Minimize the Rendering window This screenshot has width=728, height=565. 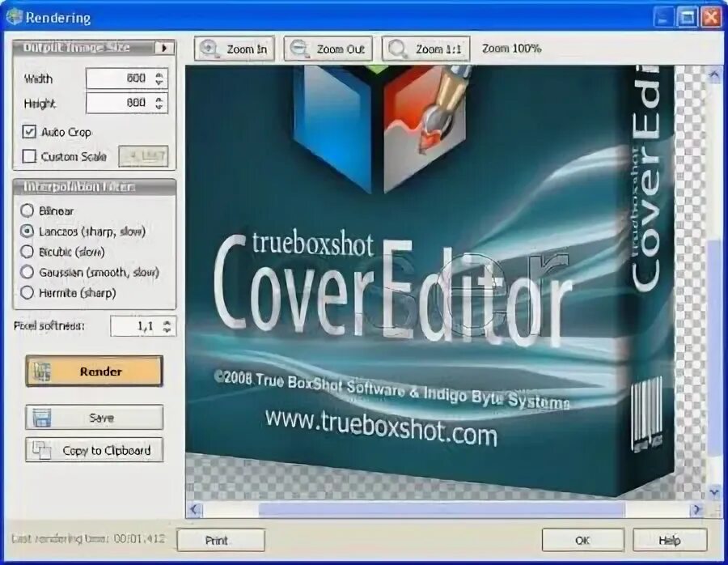tap(663, 18)
